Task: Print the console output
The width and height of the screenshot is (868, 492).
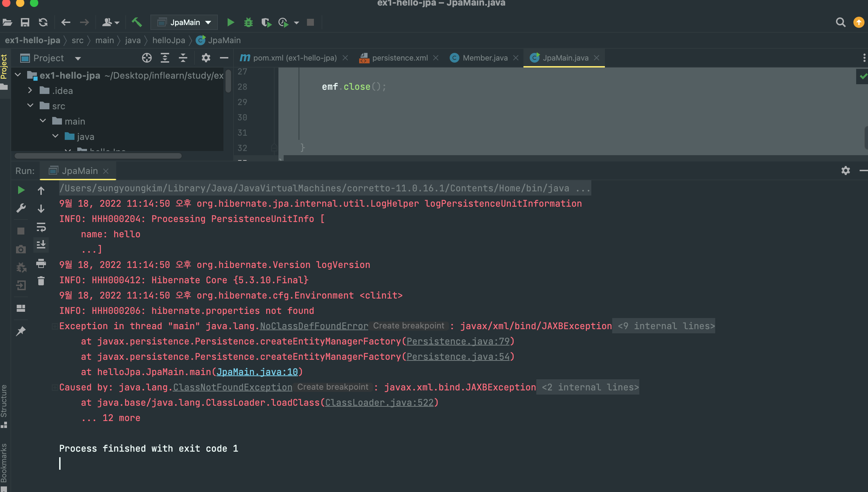Action: [41, 263]
